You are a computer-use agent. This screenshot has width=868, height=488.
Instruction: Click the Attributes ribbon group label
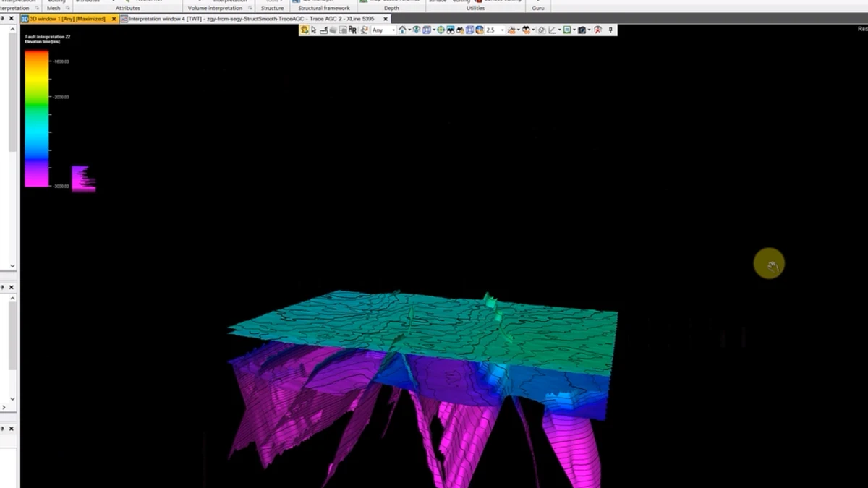[128, 9]
